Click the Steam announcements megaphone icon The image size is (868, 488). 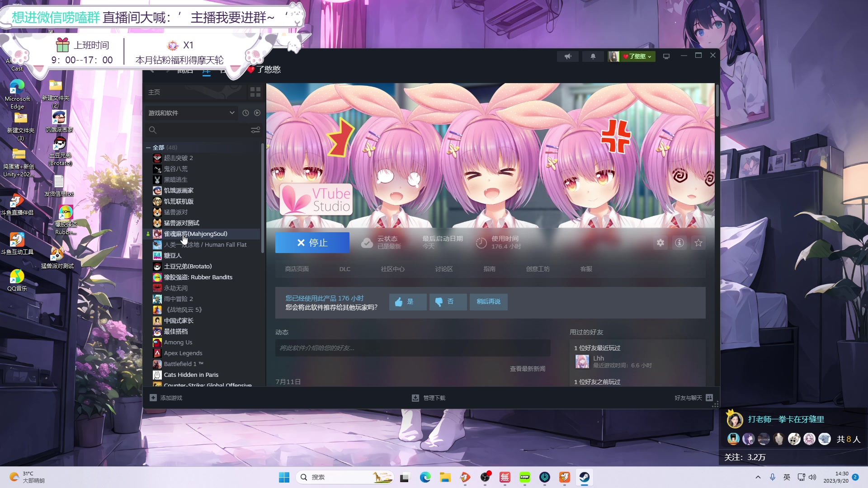pos(568,56)
